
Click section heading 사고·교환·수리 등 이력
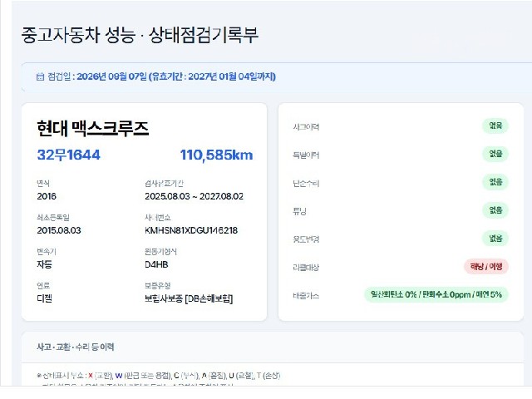click(x=76, y=347)
